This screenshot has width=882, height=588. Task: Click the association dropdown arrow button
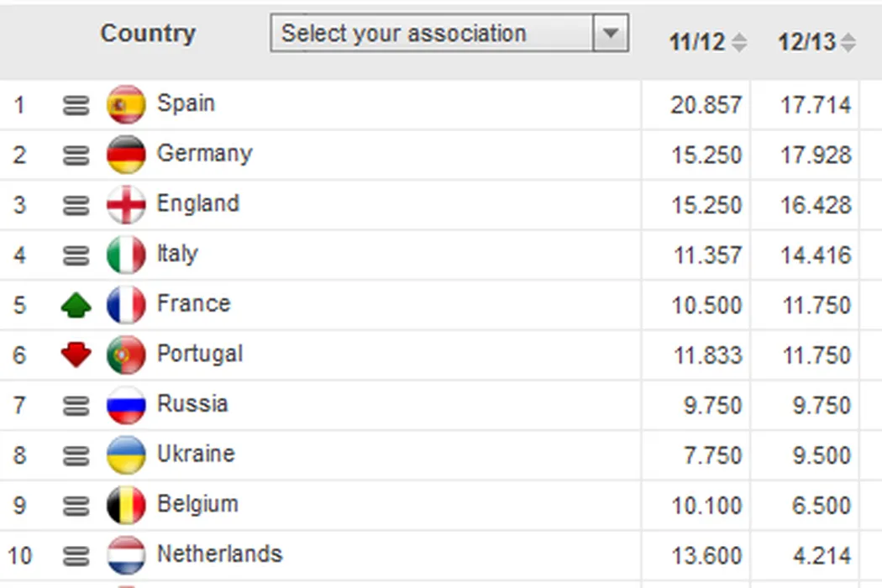[611, 34]
